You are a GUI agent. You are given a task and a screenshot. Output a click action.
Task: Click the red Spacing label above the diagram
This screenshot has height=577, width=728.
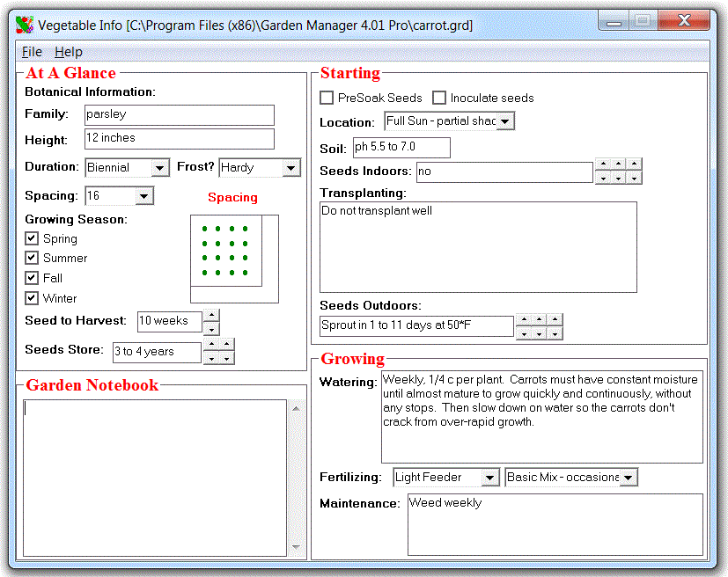[232, 197]
